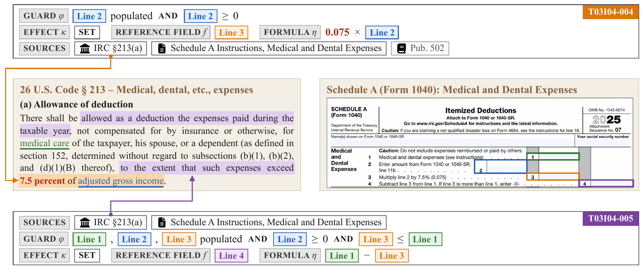Click the 'adjusted gross income' blue link

[121, 181]
